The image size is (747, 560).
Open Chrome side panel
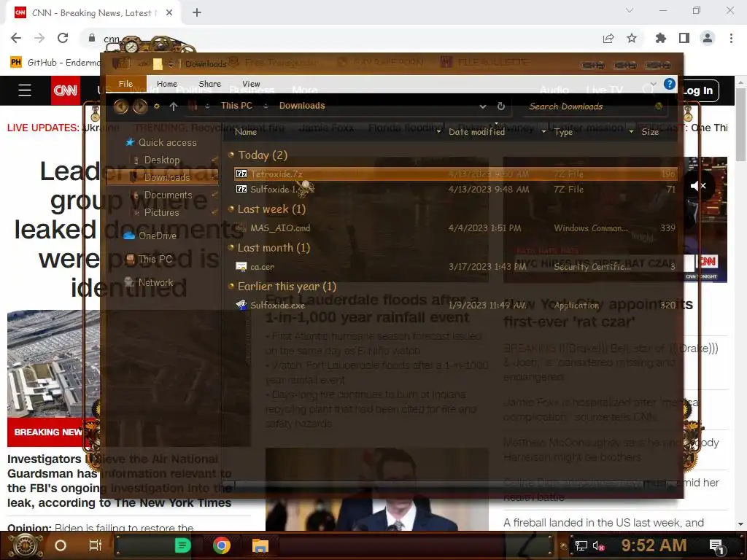[x=684, y=38]
